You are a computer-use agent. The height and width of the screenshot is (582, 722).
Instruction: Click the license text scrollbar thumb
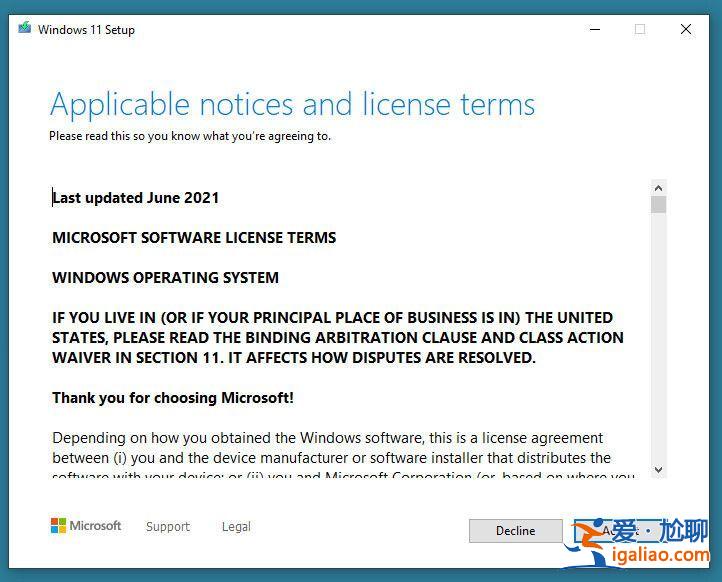[658, 204]
